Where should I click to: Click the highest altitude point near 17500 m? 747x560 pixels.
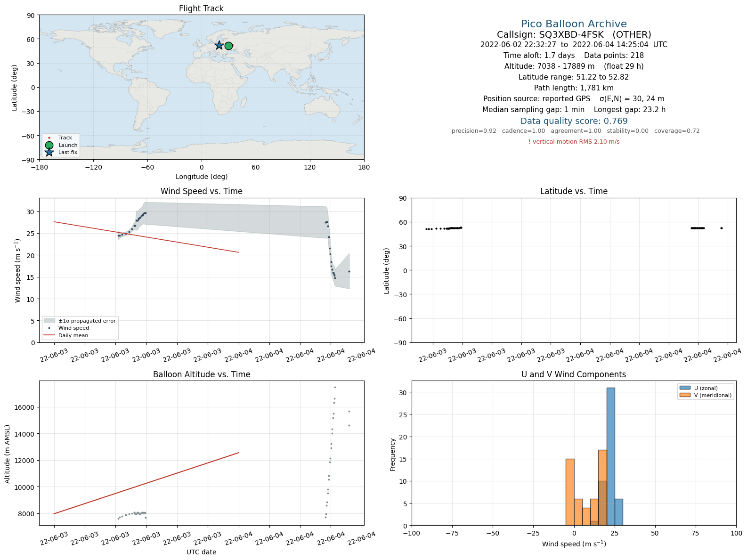[335, 387]
